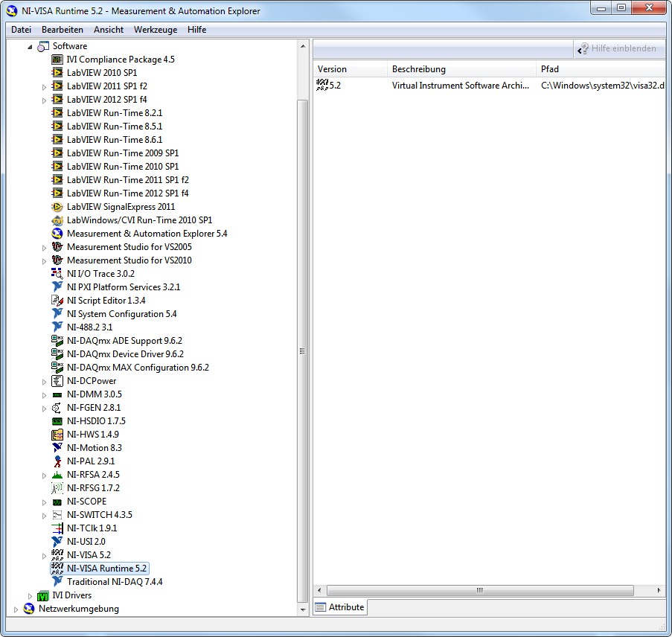Open the Hilfe menu
This screenshot has height=637, width=672.
pyautogui.click(x=196, y=30)
